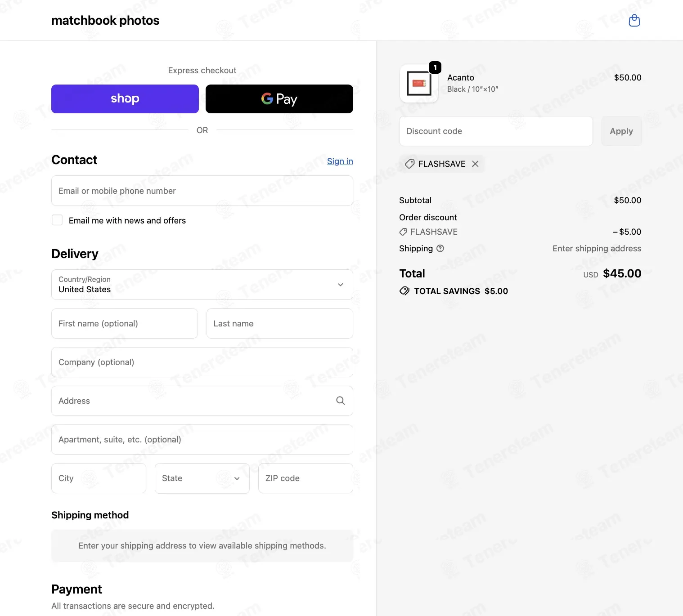The image size is (683, 616).
Task: Click the Acanto product thumbnail
Action: 419,84
